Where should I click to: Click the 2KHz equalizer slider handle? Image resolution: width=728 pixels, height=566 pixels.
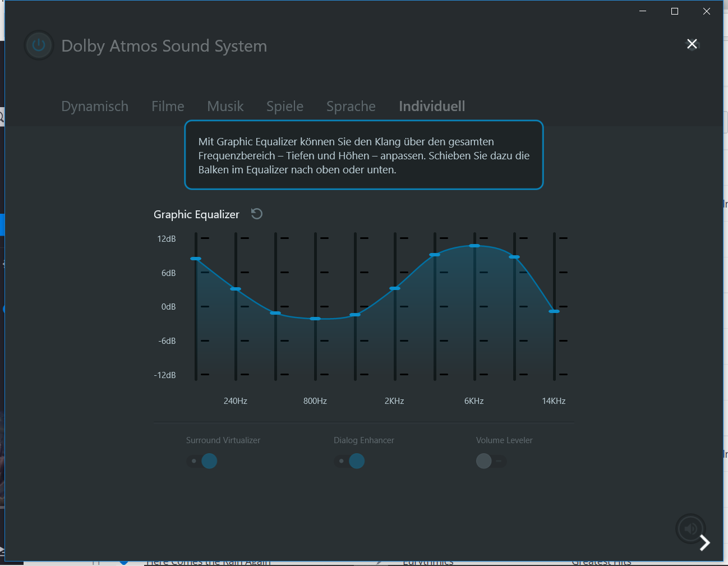[395, 288]
